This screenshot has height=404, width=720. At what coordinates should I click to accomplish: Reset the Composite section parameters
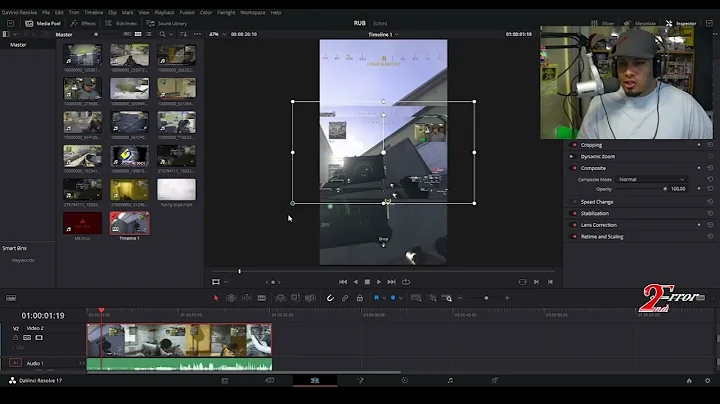point(710,168)
